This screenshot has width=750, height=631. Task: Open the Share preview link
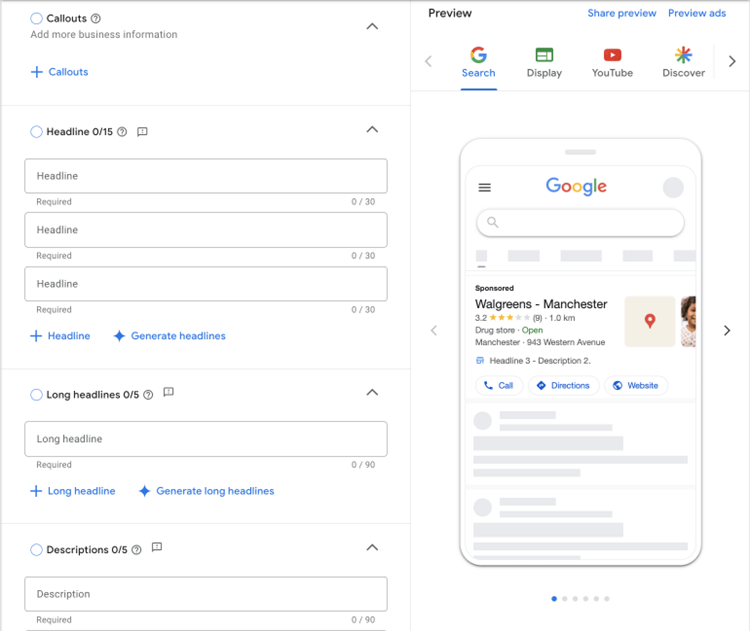coord(622,13)
